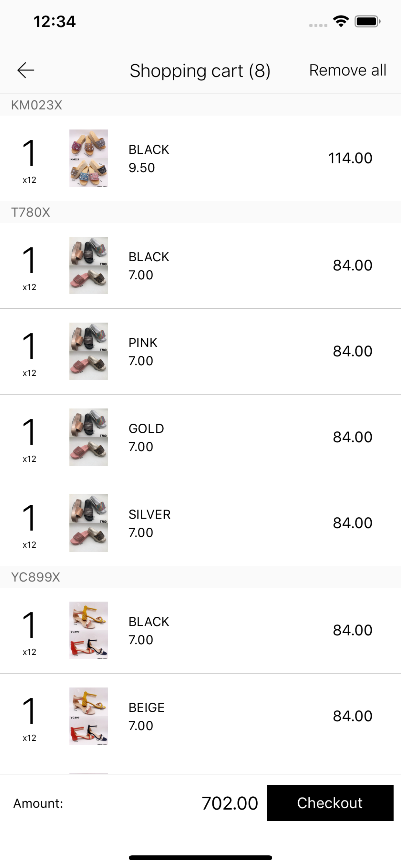Open thumbnail of T780X SILVER slipper

(x=88, y=522)
